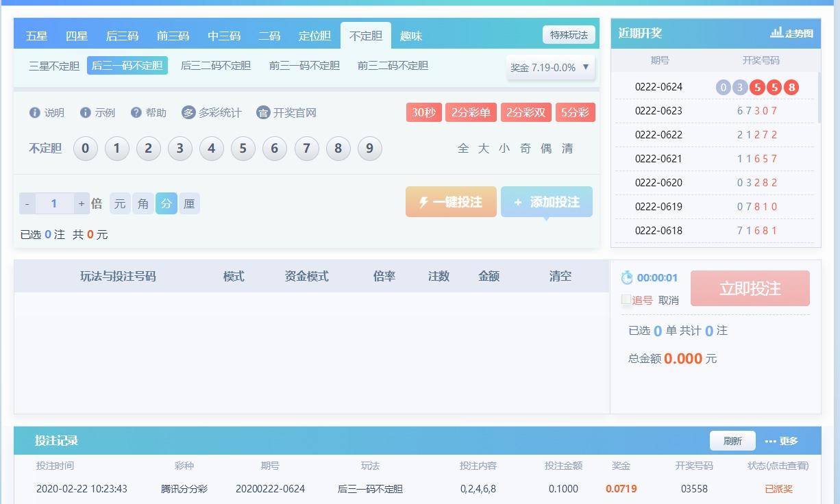
Task: Click 小 quick-select filter
Action: tap(505, 149)
